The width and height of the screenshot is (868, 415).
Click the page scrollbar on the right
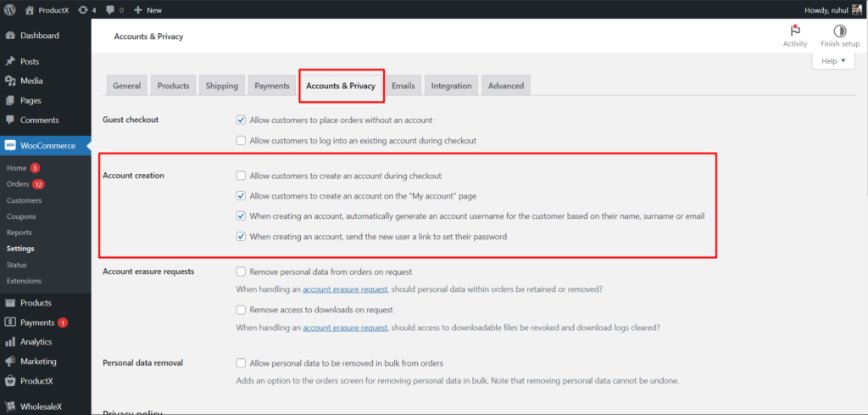[865, 108]
